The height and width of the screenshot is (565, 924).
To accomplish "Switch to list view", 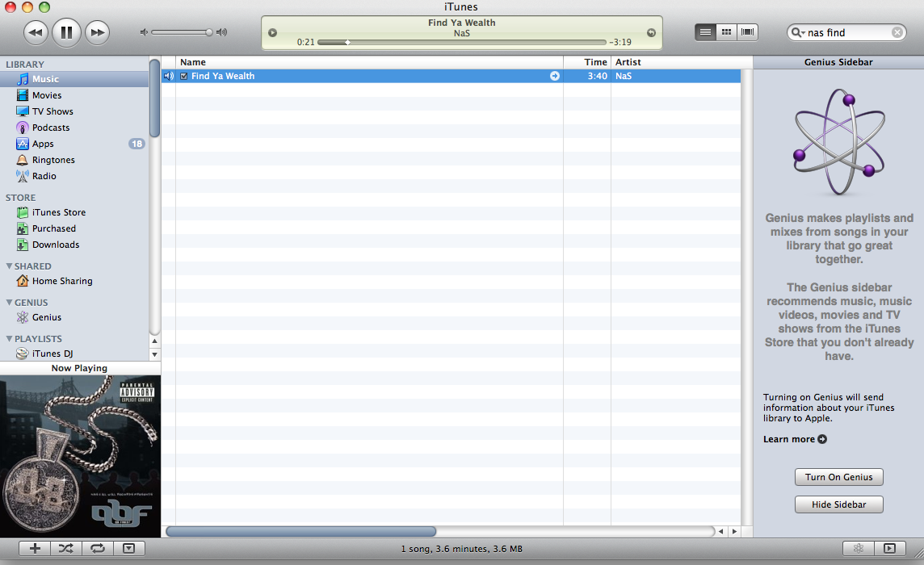I will pos(705,32).
